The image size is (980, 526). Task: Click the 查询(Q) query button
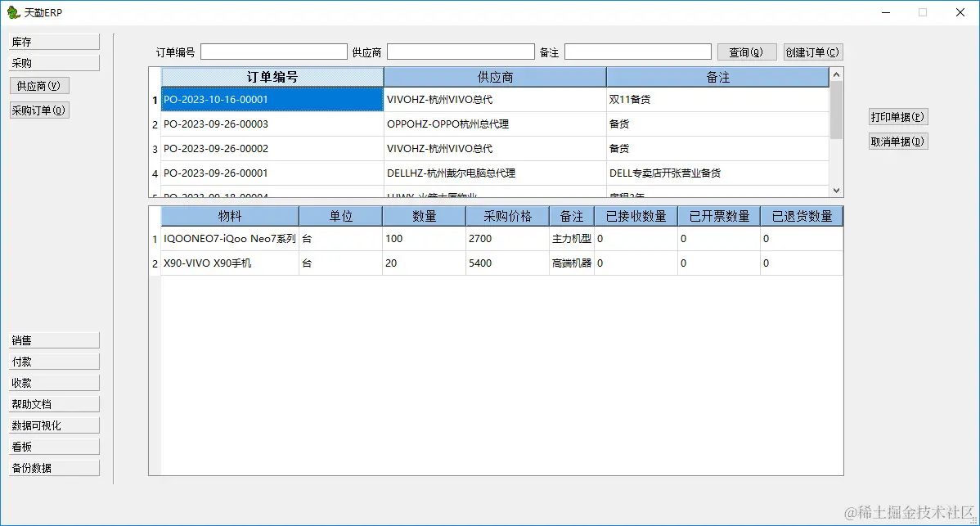coord(746,52)
